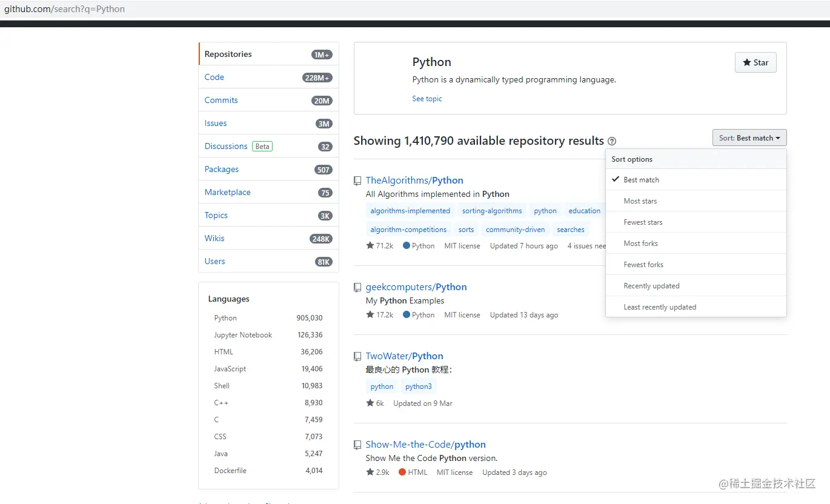Open the See topic link

[427, 99]
